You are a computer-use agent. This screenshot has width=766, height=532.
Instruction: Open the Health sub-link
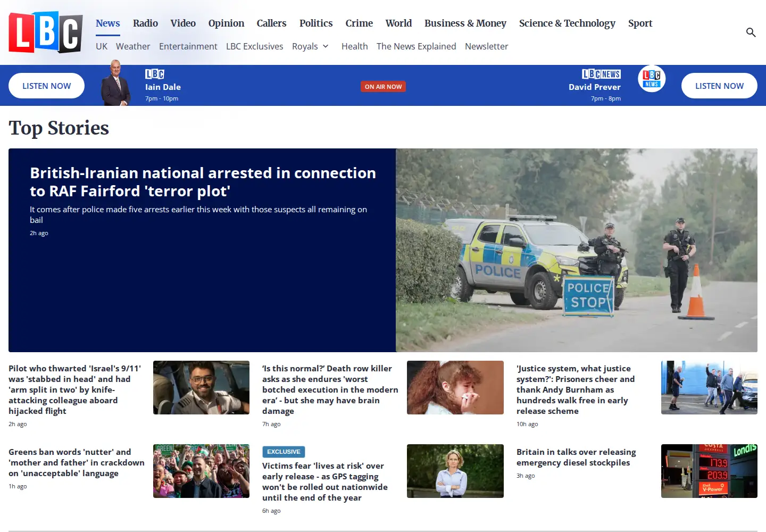point(355,46)
